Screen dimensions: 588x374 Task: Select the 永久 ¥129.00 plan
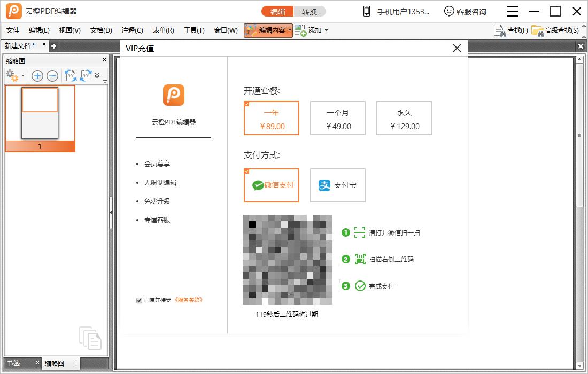tap(404, 118)
